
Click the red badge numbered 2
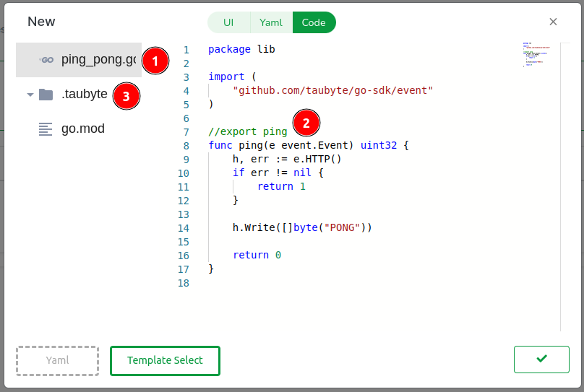pyautogui.click(x=306, y=123)
